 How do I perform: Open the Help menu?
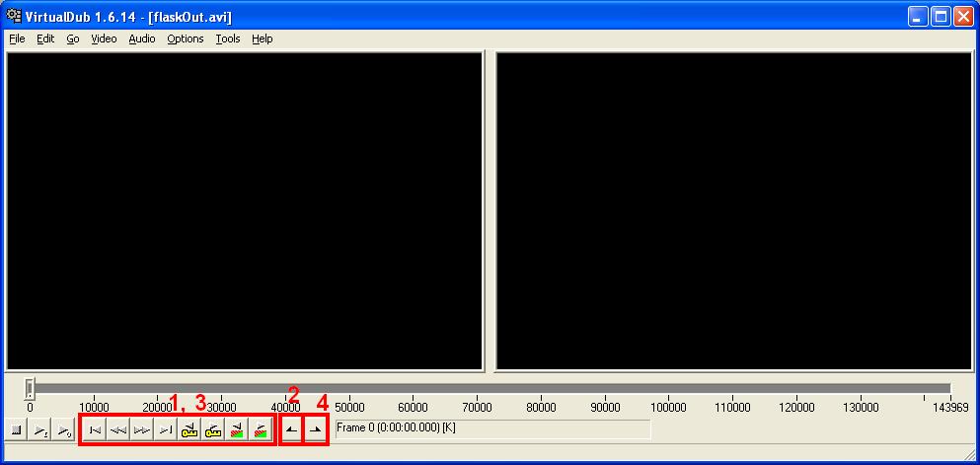pos(262,39)
